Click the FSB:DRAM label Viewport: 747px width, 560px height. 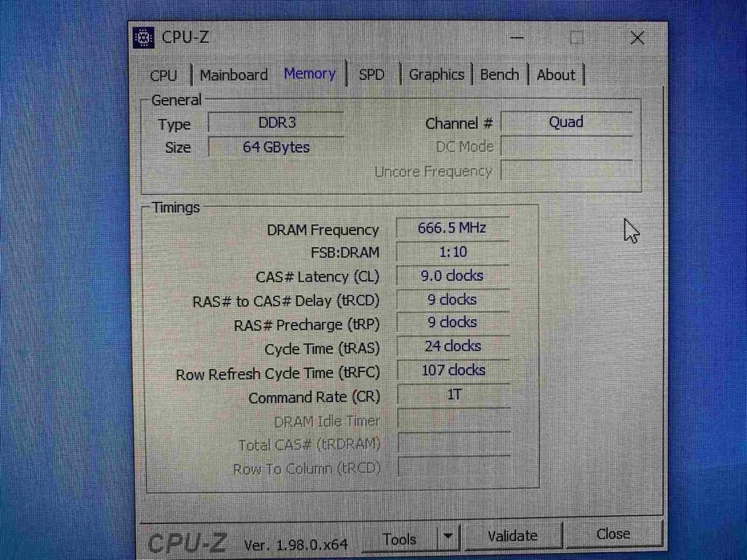[x=345, y=252]
